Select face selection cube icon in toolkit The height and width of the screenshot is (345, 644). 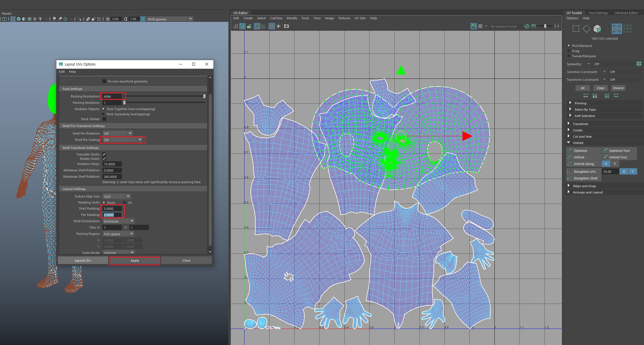597,28
